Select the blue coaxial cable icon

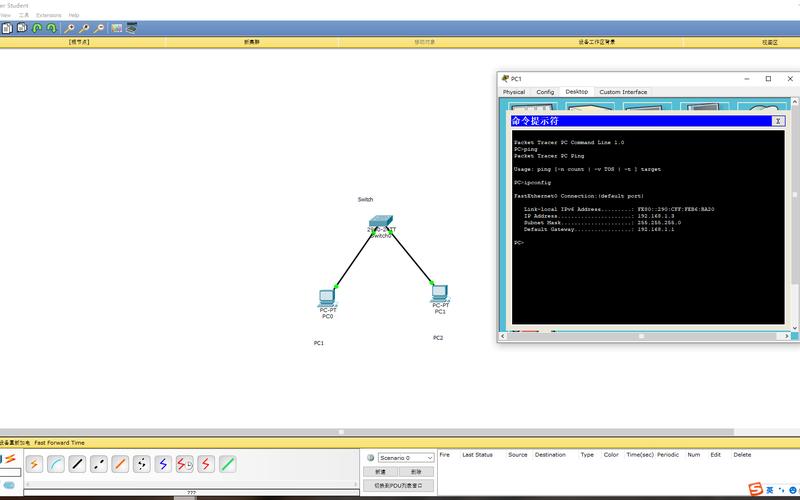coord(163,464)
